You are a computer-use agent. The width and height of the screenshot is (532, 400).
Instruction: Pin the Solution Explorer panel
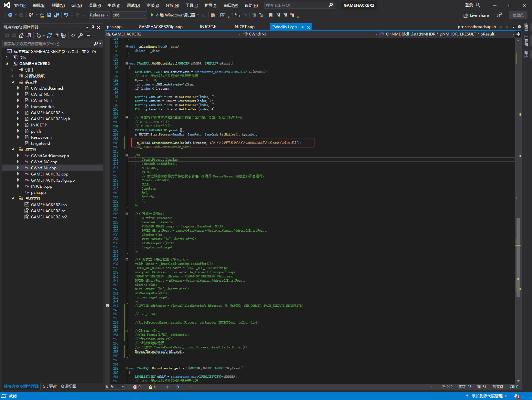pos(93,27)
